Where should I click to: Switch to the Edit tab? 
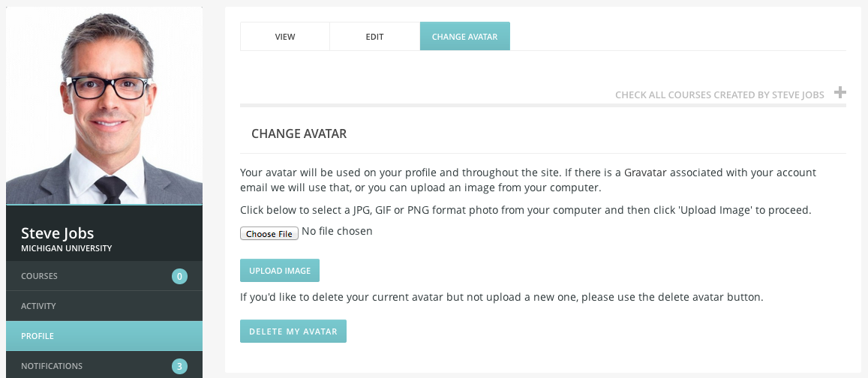pyautogui.click(x=375, y=37)
